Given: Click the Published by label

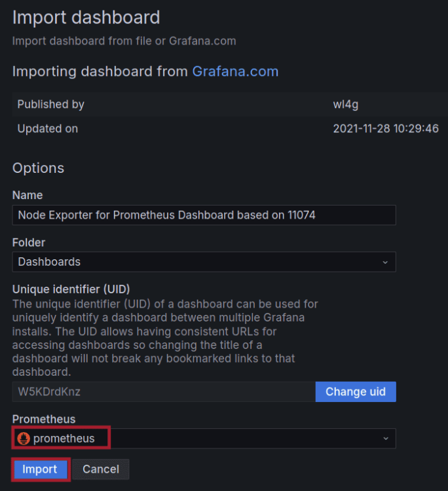Looking at the screenshot, I should 50,104.
